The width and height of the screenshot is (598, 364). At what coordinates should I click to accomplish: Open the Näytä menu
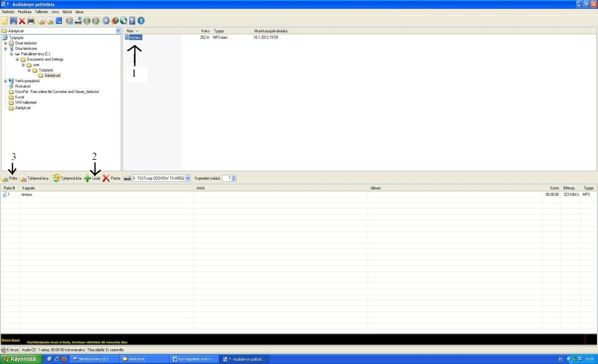coord(67,12)
